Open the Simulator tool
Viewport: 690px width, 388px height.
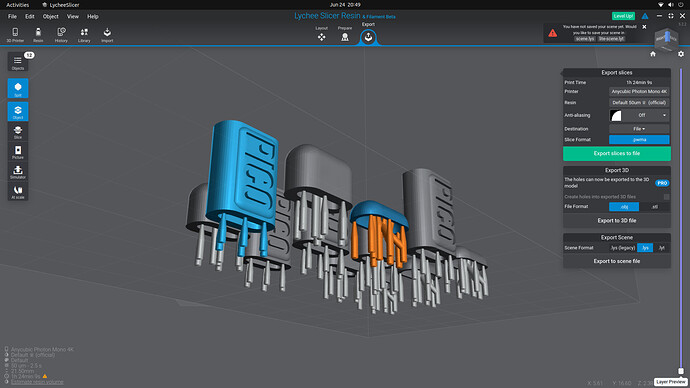coord(18,171)
